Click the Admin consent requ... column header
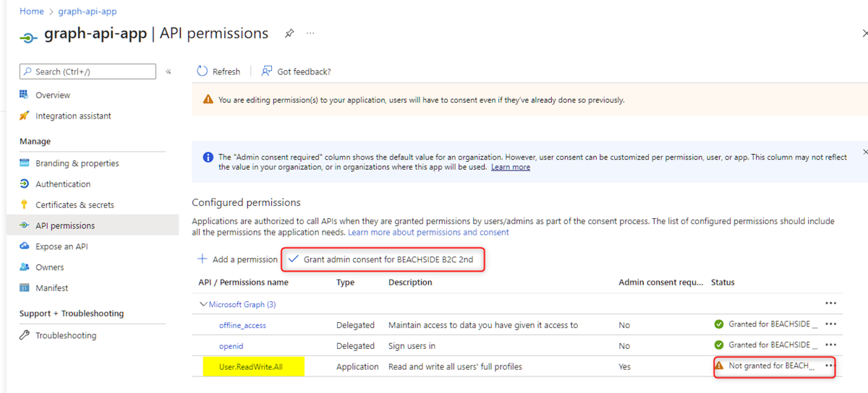Image resolution: width=868 pixels, height=393 pixels. pyautogui.click(x=660, y=282)
